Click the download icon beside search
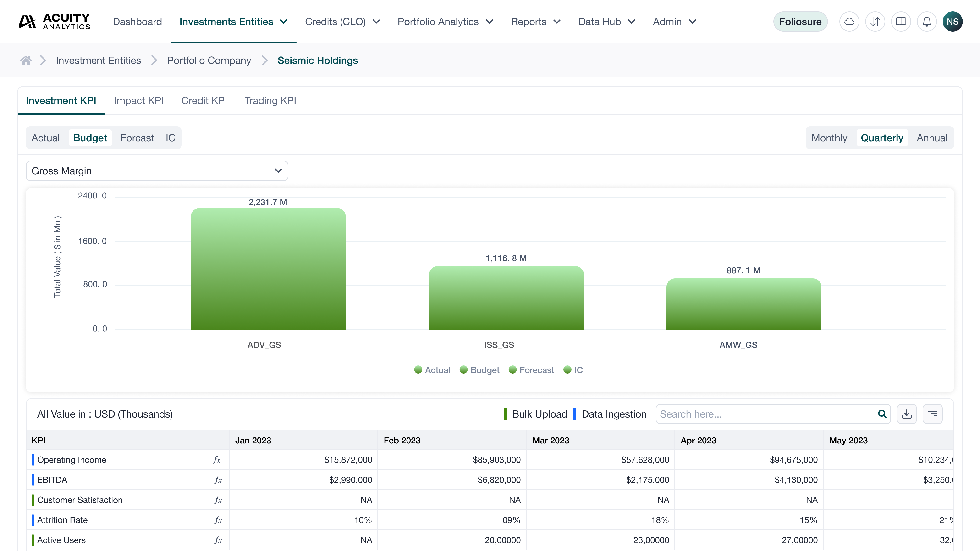 (907, 414)
